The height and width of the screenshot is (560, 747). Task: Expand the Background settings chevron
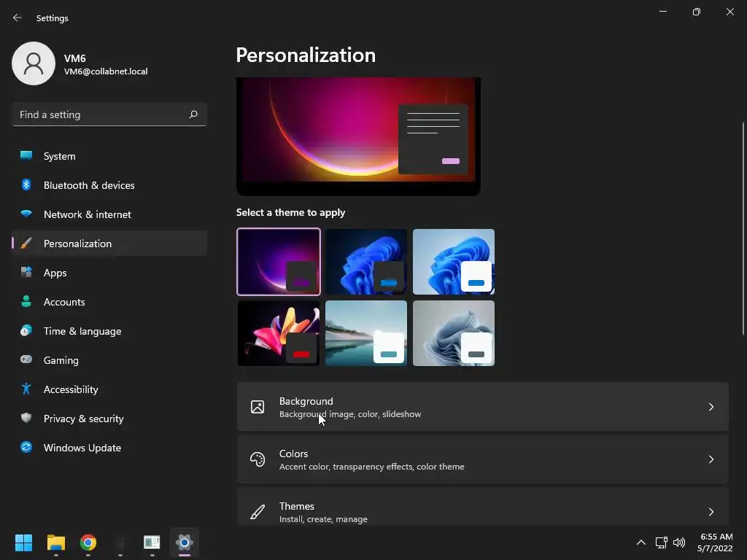pyautogui.click(x=711, y=407)
